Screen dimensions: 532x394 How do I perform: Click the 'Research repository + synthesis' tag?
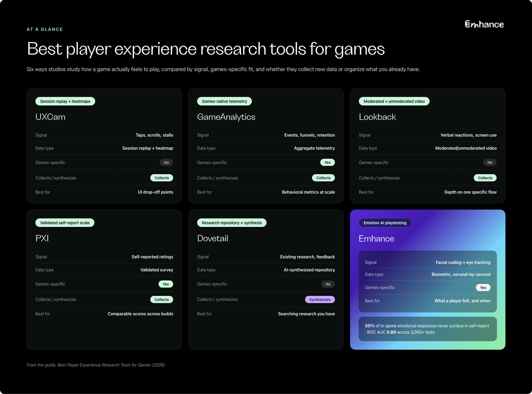click(232, 223)
